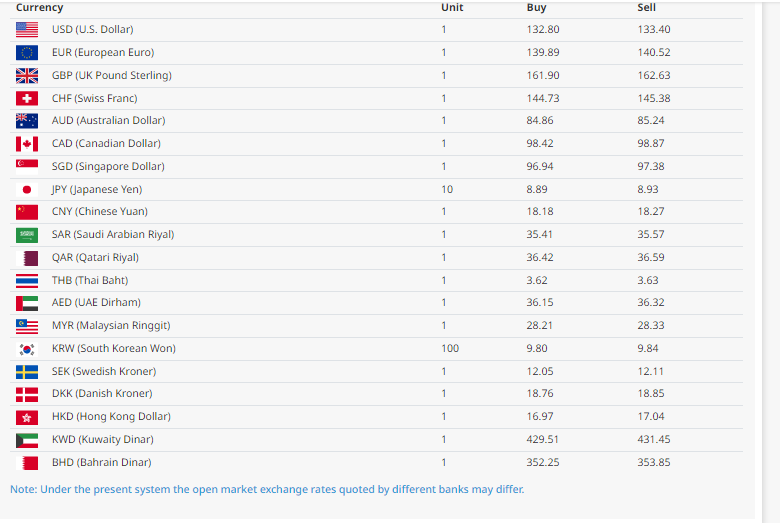Click the Saudi Arabian green flag icon

pyautogui.click(x=27, y=234)
